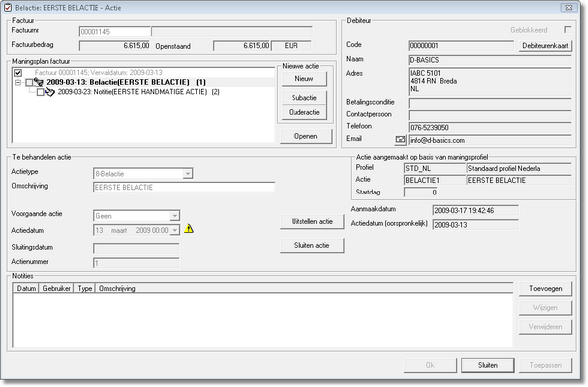Toggle the Geblokkeerd checkbox
Image resolution: width=588 pixels, height=387 pixels.
pos(568,29)
